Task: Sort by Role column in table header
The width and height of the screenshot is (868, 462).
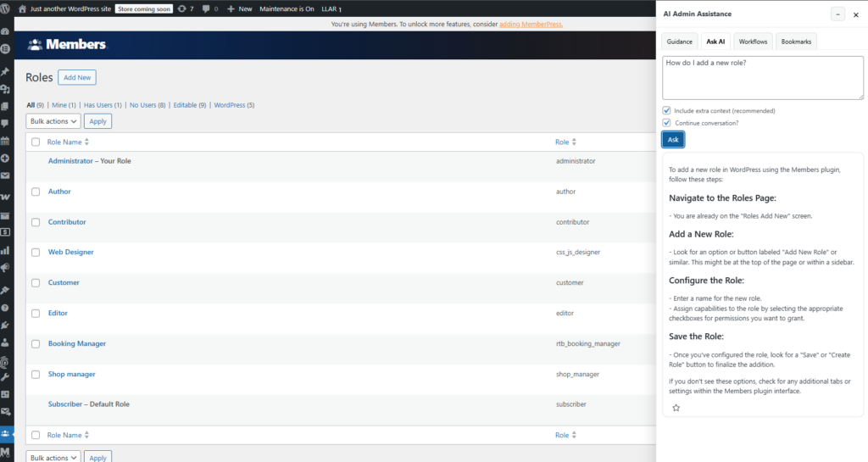Action: (565, 142)
